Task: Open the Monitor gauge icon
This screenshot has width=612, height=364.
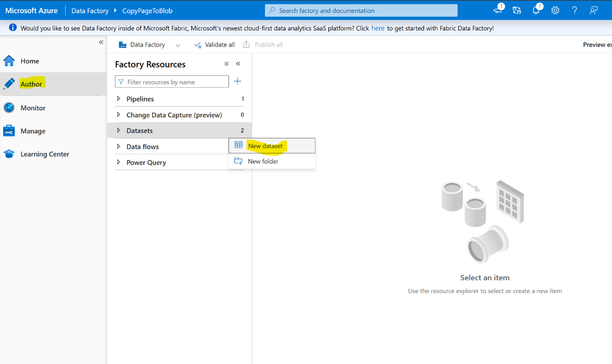Action: click(9, 107)
